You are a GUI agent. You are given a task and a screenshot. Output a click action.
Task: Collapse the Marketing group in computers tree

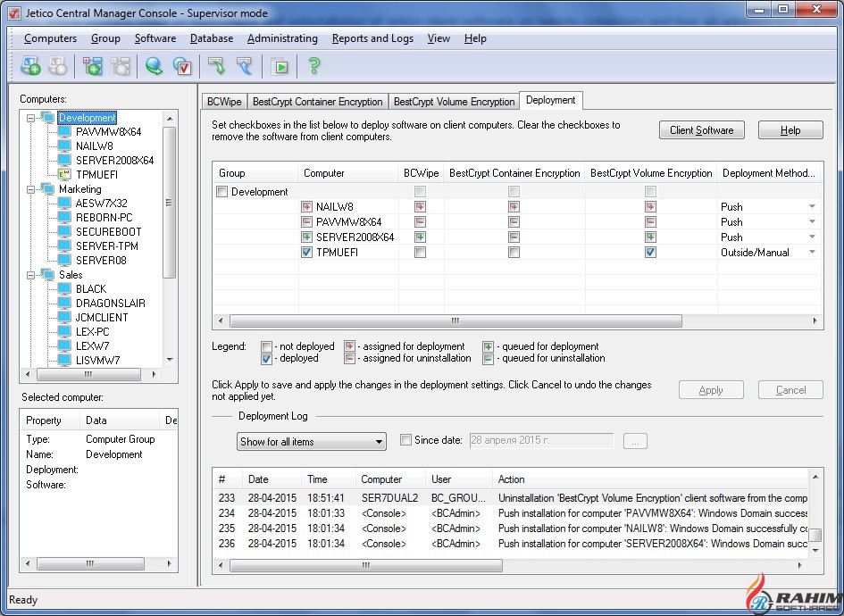tap(32, 189)
